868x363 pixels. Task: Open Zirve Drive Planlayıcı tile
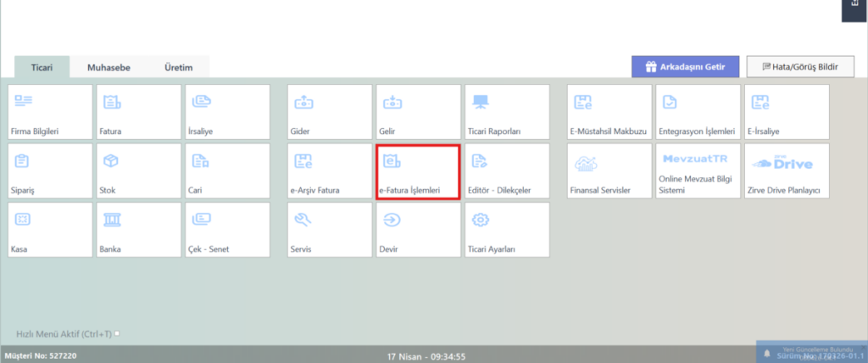tap(787, 170)
